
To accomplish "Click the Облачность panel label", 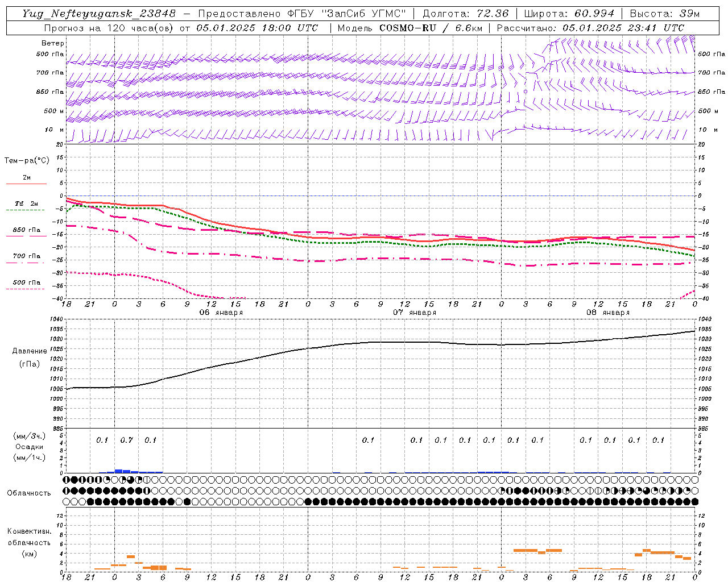I will click(x=29, y=493).
